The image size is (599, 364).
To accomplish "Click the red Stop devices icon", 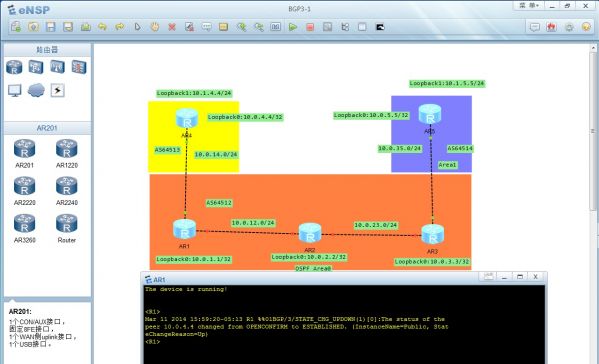I will (x=310, y=27).
